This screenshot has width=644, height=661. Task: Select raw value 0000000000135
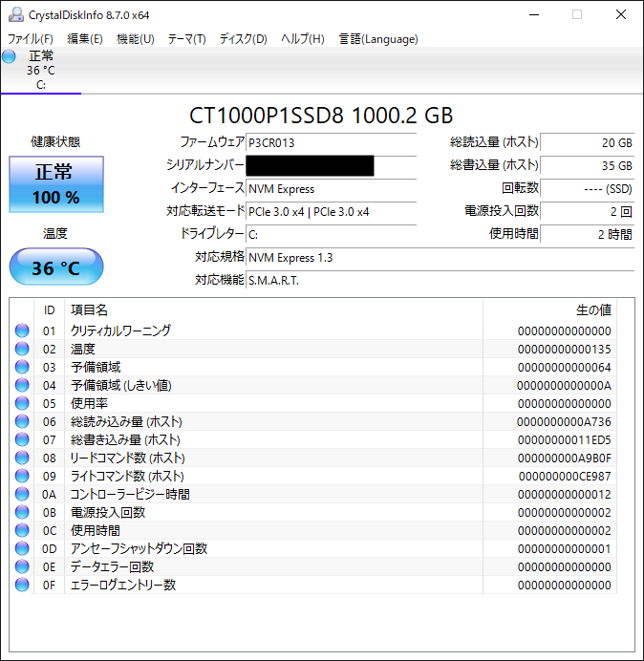click(x=565, y=349)
